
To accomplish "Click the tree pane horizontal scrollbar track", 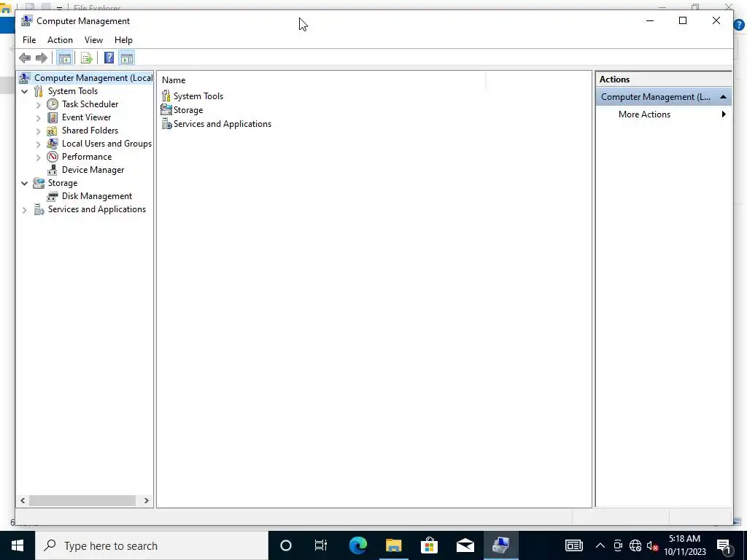I will pos(82,500).
